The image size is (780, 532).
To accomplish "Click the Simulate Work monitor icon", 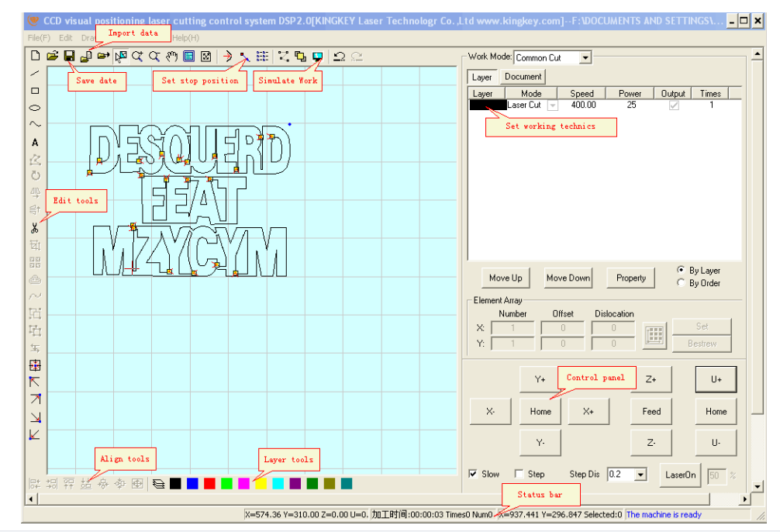I will click(317, 57).
